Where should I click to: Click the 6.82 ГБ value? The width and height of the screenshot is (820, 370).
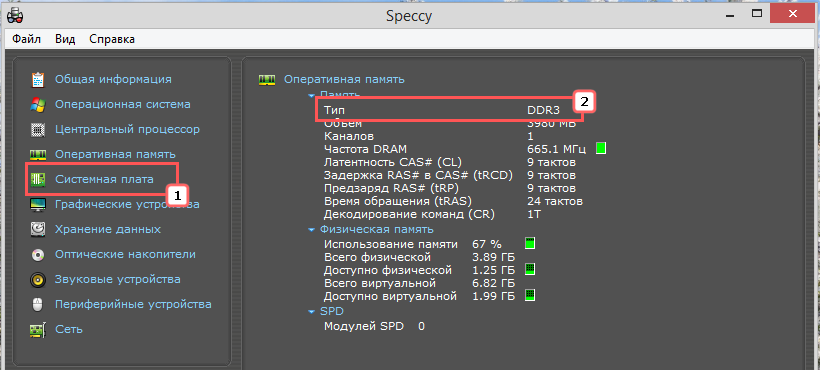(x=493, y=283)
